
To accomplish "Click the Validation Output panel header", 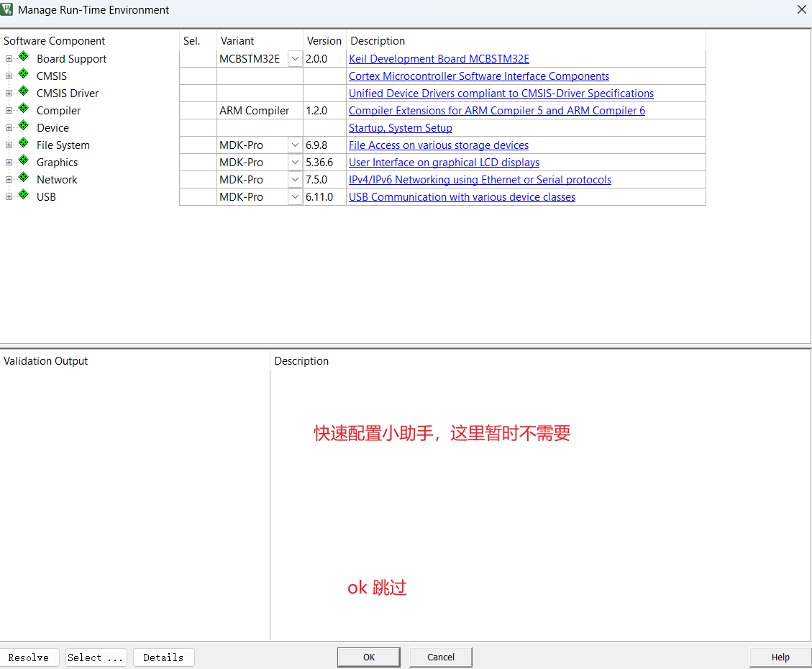I will coord(45,361).
